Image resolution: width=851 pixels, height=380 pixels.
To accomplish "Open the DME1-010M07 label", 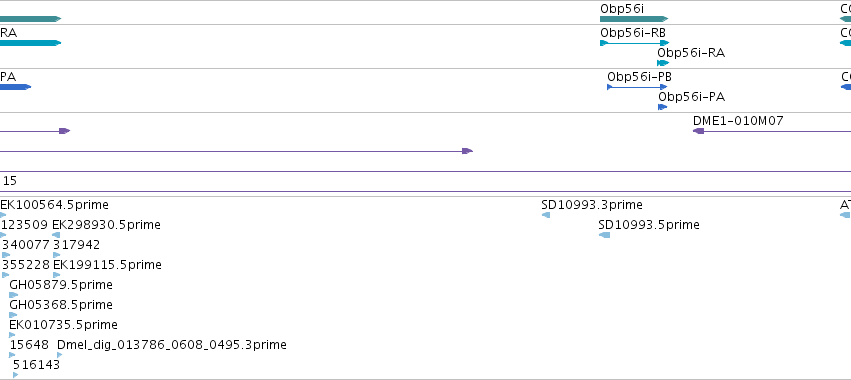I will 738,121.
